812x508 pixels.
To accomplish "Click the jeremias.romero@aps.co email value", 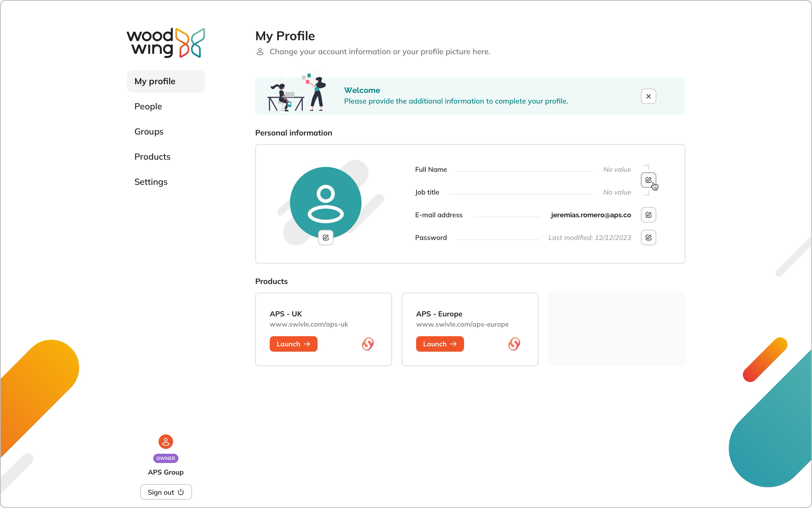I will [591, 215].
